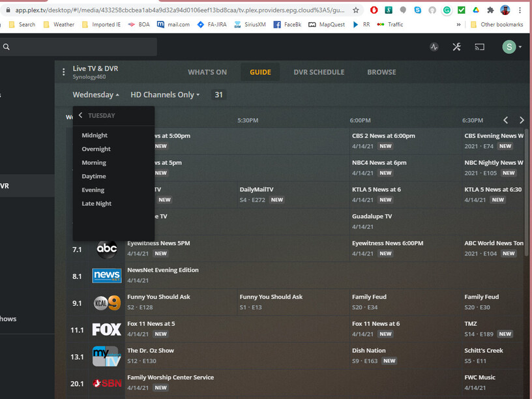Screen dimensions: 532x399
Task: Open NewsNet Evening Edition listing
Action: [x=324, y=275]
